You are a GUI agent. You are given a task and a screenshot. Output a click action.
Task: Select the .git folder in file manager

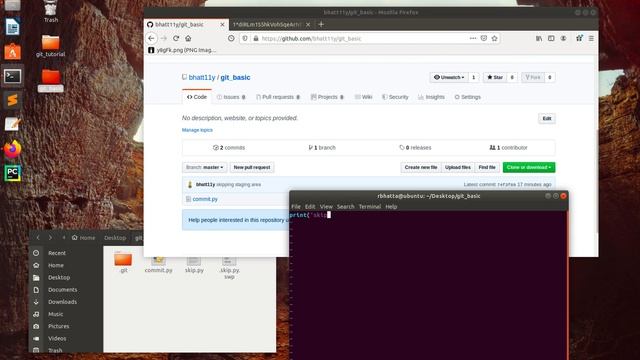click(123, 262)
